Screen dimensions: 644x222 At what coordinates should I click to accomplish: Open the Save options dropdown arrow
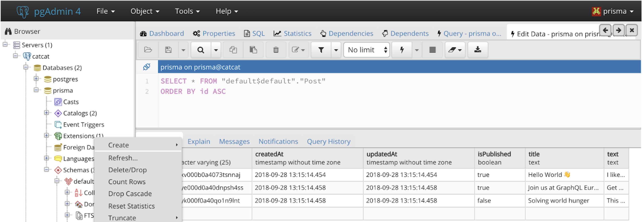(x=183, y=50)
